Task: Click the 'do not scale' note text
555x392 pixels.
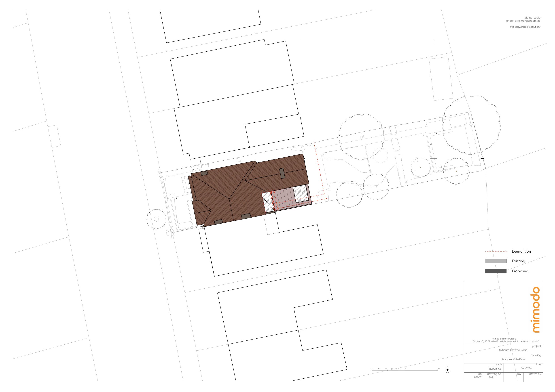Action: tap(532, 18)
